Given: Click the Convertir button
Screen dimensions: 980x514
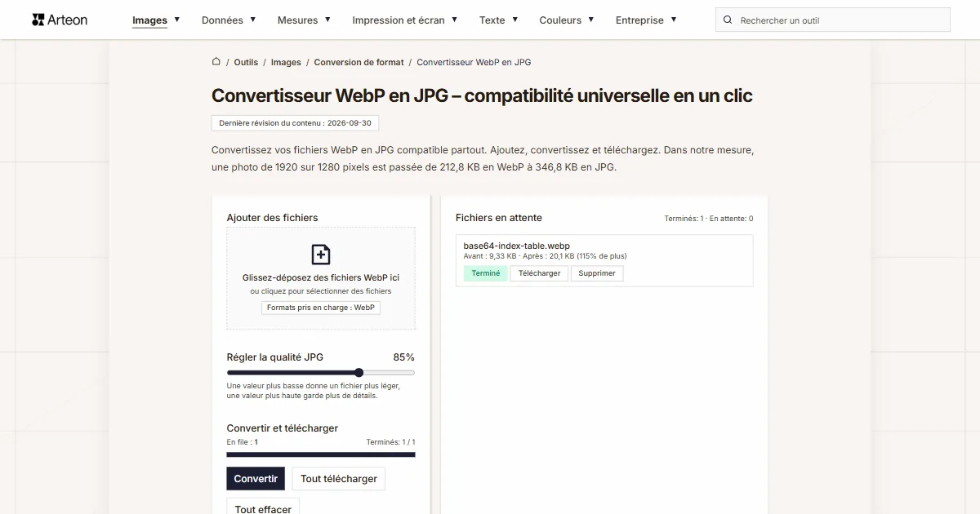Looking at the screenshot, I should point(256,479).
